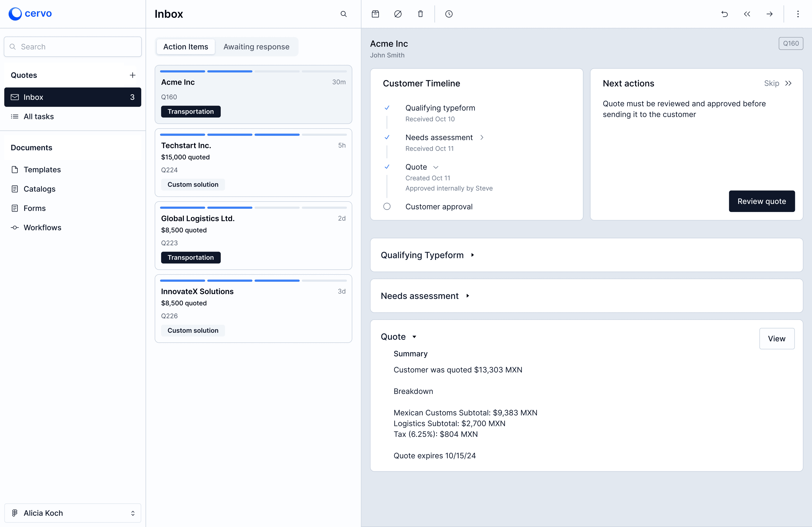This screenshot has height=527, width=812.
Task: Click the View button on Quote section
Action: click(x=777, y=338)
